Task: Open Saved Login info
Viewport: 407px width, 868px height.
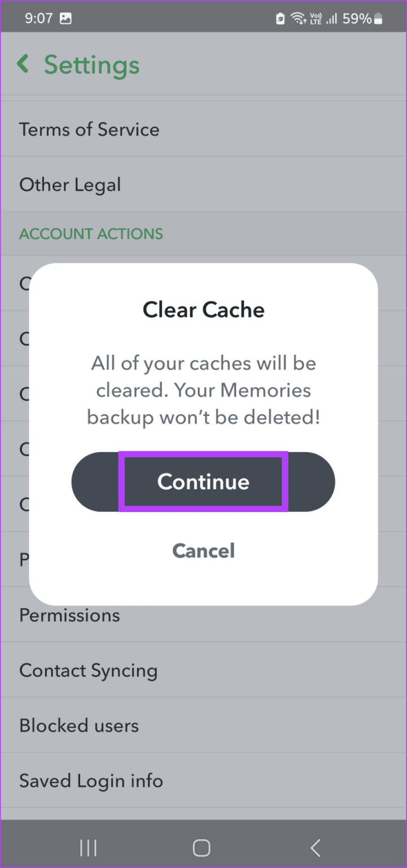Action: pos(91,780)
